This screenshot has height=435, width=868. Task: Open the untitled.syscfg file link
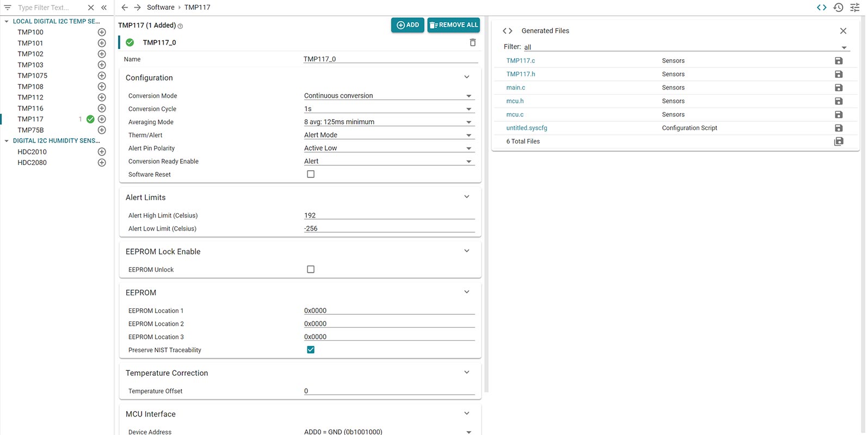pos(526,128)
